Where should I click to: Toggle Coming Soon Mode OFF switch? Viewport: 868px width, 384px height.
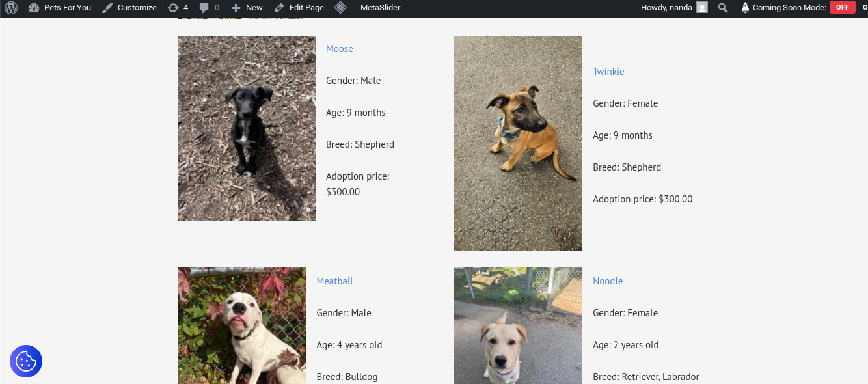842,8
